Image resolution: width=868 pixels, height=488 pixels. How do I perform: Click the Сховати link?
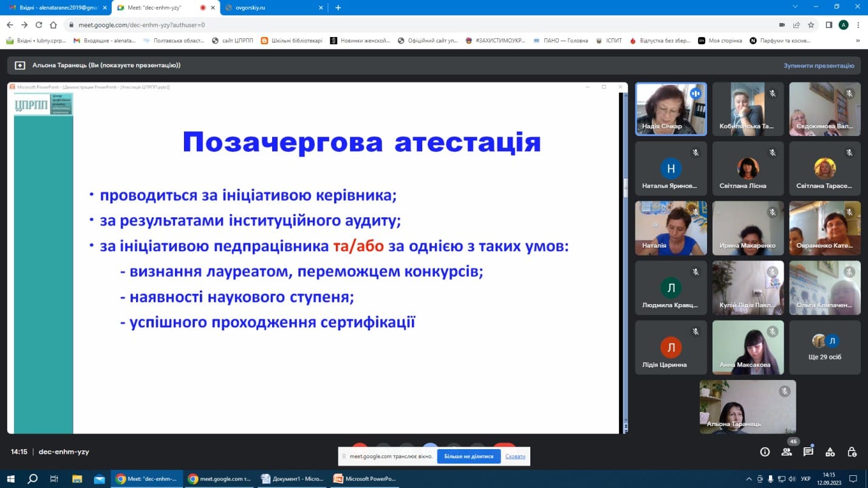pos(515,456)
